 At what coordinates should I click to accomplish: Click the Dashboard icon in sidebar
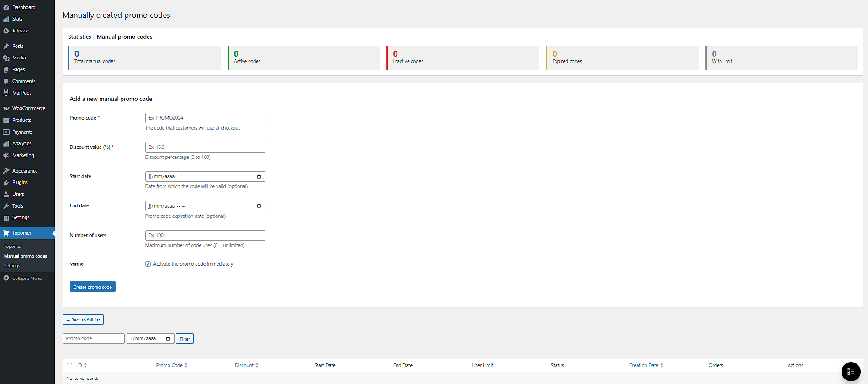(x=6, y=7)
